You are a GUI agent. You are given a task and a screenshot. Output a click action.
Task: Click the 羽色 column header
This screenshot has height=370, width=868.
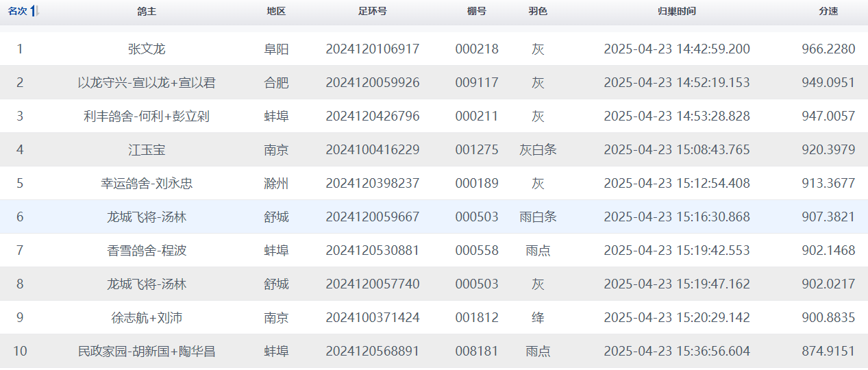538,12
